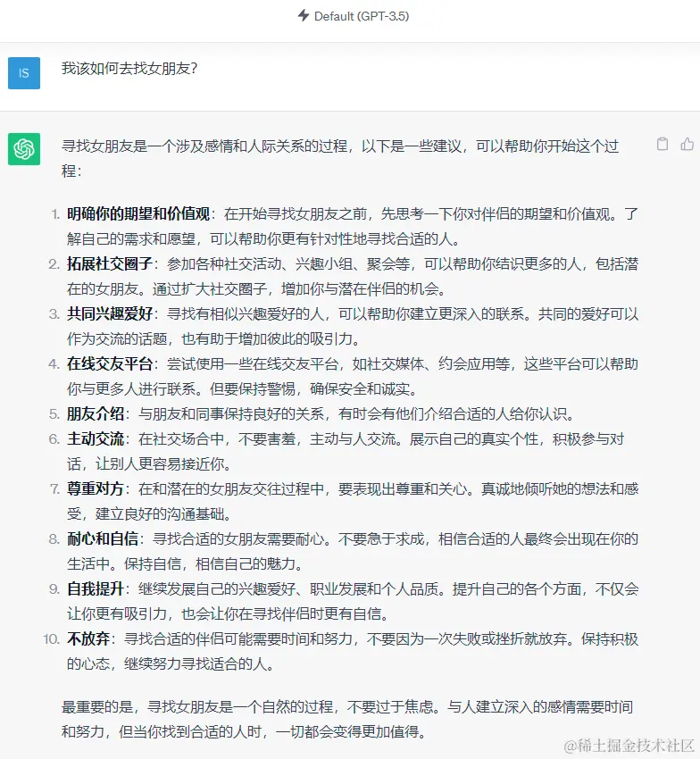Viewport: 700px width, 759px height.
Task: Click the bold heading 不放弃
Action: (x=88, y=639)
